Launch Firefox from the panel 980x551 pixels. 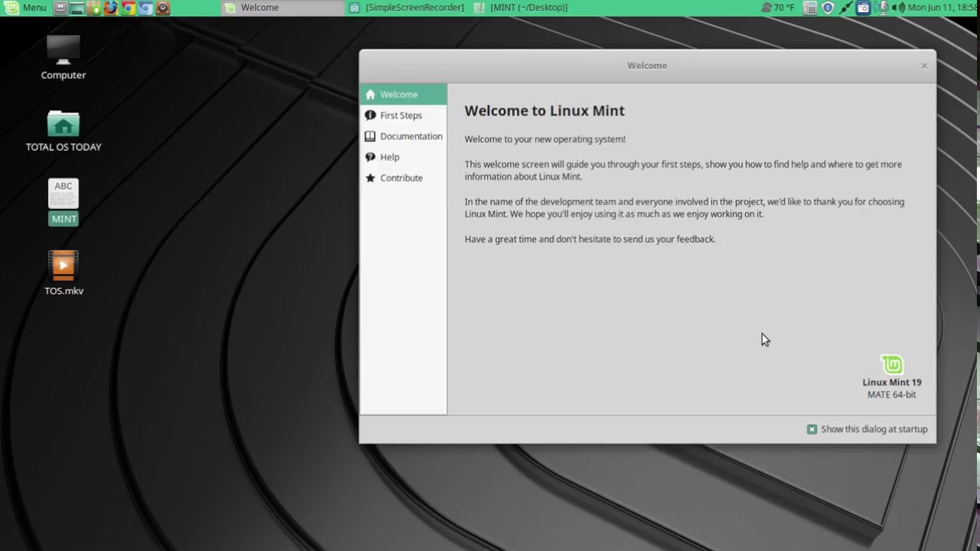pyautogui.click(x=111, y=8)
